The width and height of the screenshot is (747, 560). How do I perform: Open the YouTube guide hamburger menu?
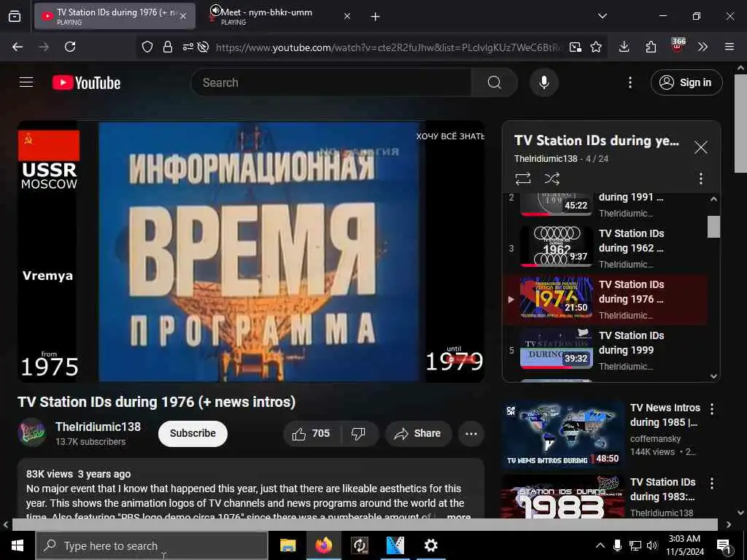tap(26, 82)
